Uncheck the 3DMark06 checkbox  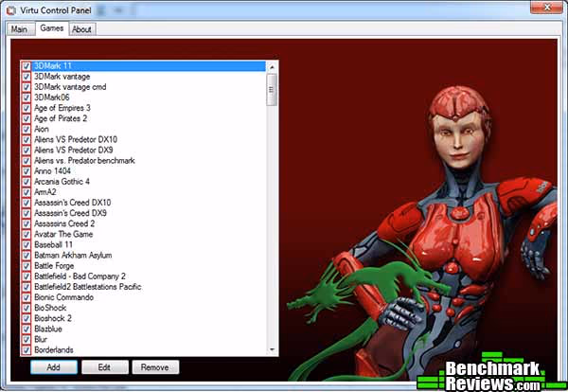[x=27, y=98]
